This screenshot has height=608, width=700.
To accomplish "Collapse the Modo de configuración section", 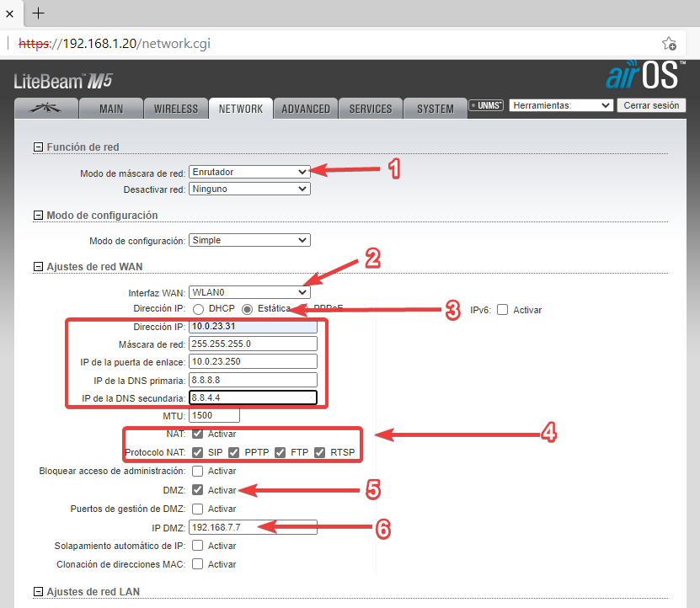I will click(38, 216).
